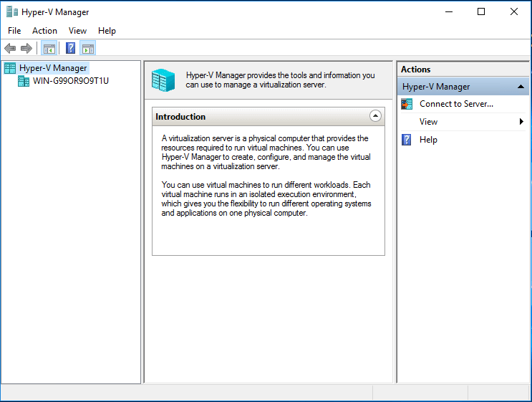The width and height of the screenshot is (532, 402).
Task: Collapse Hyper-V Manager actions group arrow
Action: (x=521, y=87)
